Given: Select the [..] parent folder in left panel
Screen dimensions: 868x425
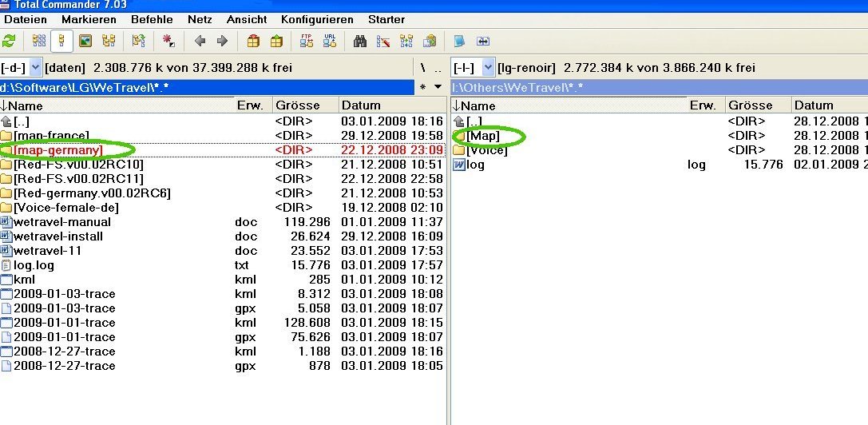Looking at the screenshot, I should pyautogui.click(x=223, y=121).
